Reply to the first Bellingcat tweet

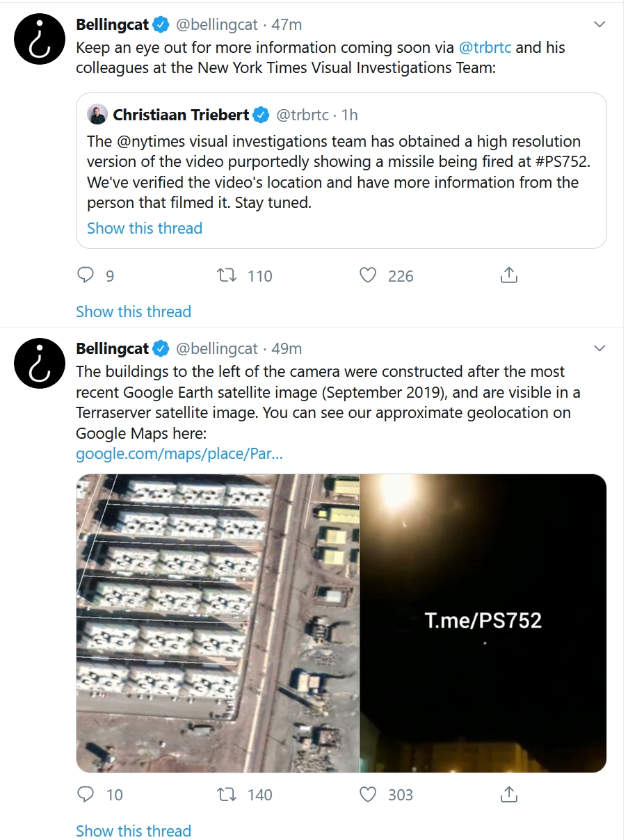86,275
